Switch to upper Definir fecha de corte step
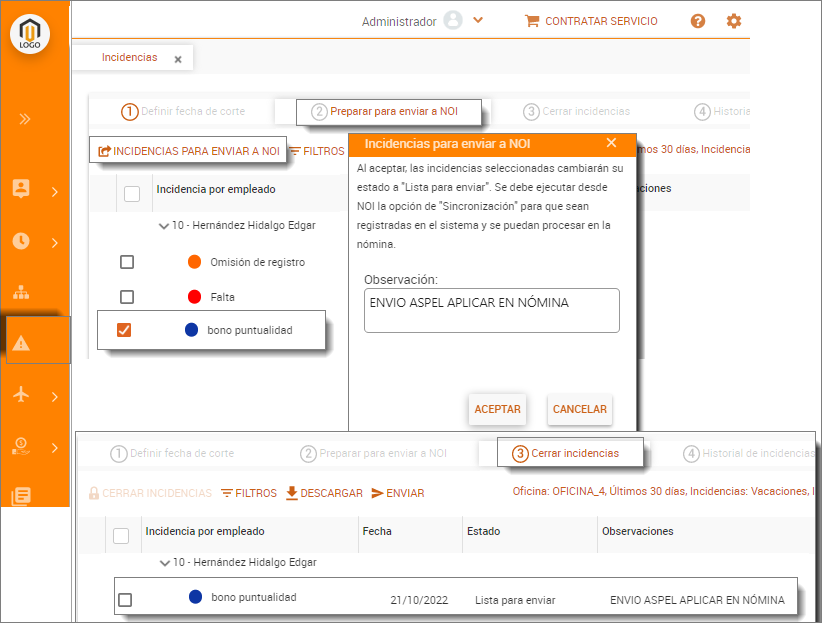The image size is (822, 623). coord(183,112)
